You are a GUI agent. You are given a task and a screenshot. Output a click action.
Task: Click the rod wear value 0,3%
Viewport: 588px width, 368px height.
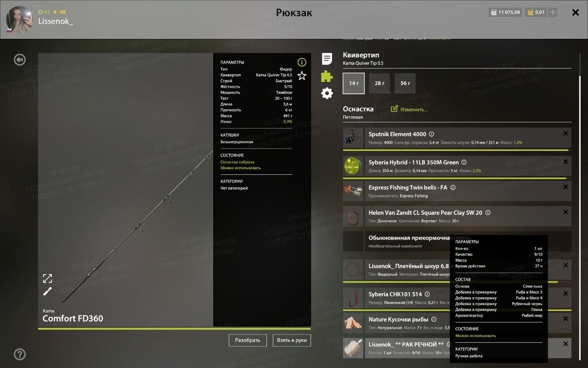(x=288, y=121)
